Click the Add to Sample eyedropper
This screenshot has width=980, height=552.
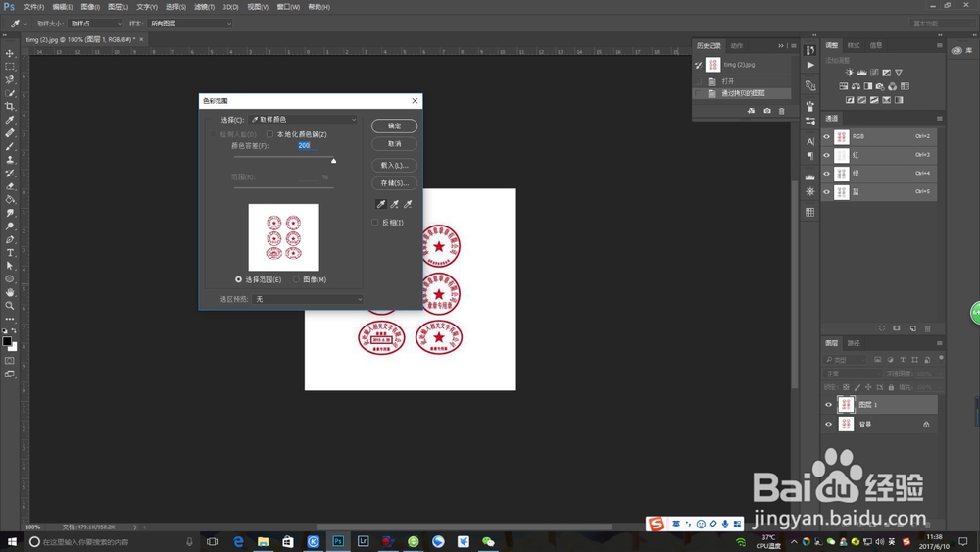pyautogui.click(x=394, y=204)
